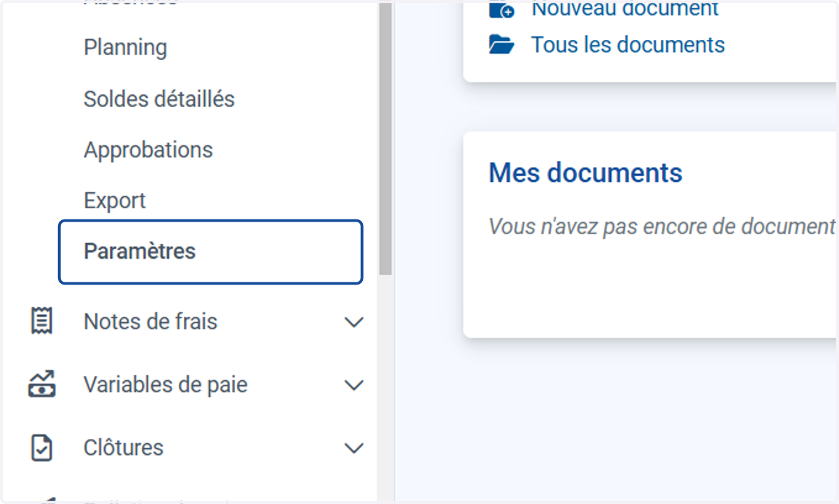Click the Mes documents heading
Image resolution: width=839 pixels, height=504 pixels.
point(585,172)
